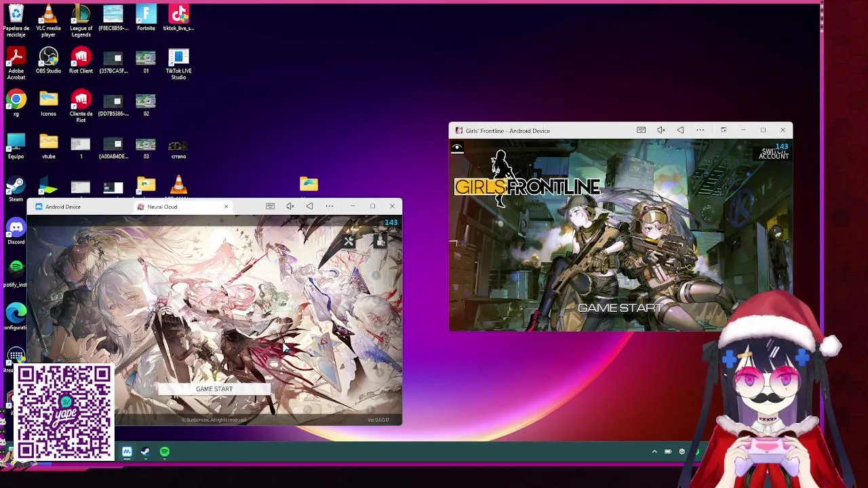Click GAME START in Girls' Frontline
868x488 pixels.
click(x=620, y=308)
